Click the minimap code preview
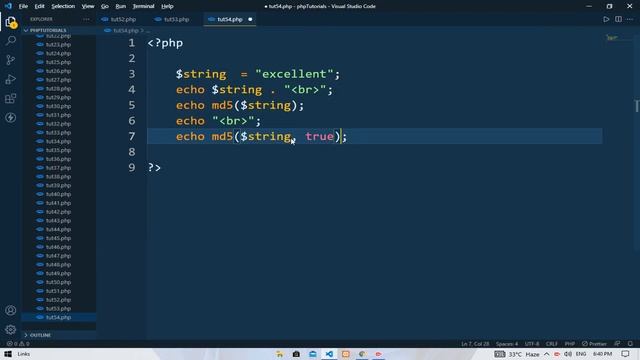This screenshot has width=640, height=360. click(x=612, y=38)
